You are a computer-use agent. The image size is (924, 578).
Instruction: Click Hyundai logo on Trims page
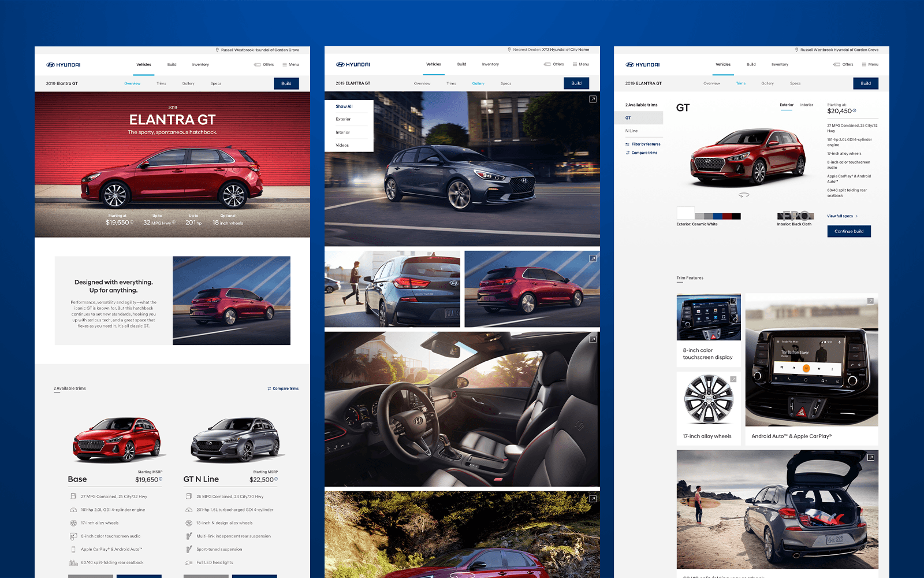(643, 65)
